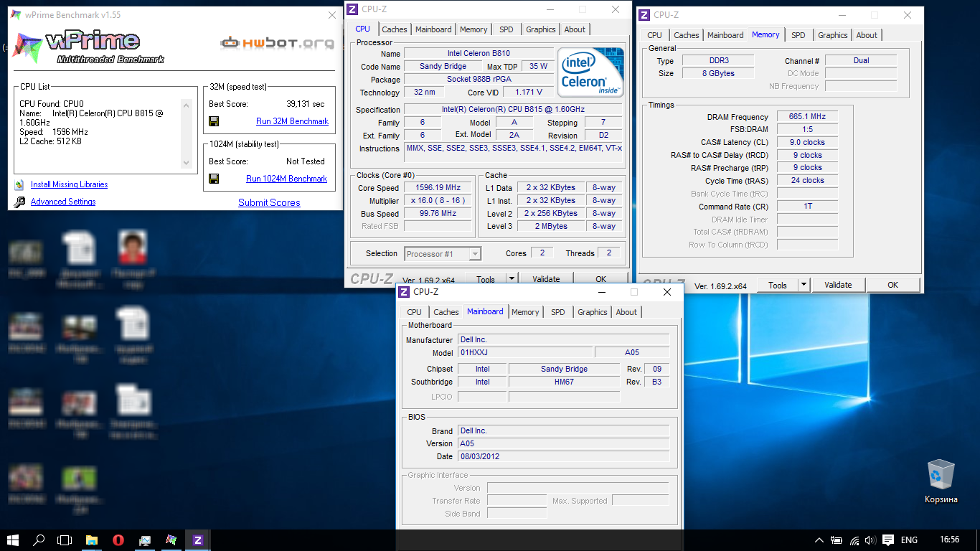980x551 pixels.
Task: Click the icon next to Install Missing Libraries
Action: tap(19, 184)
